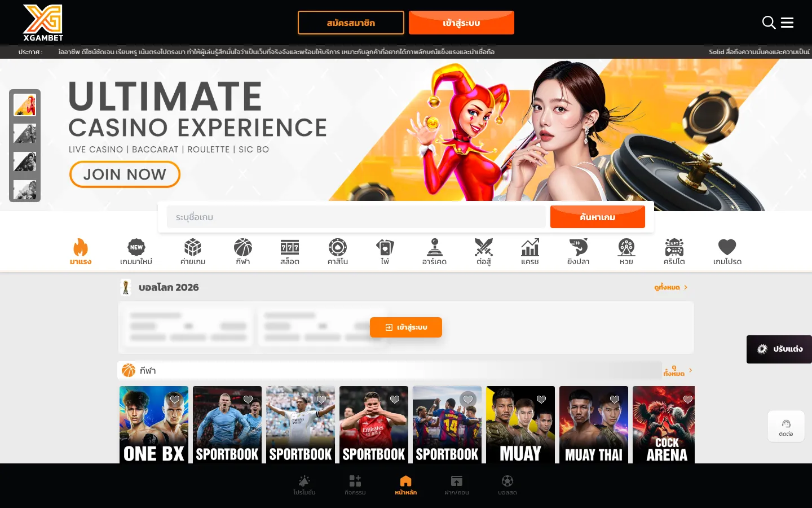812x508 pixels.
Task: Focus the ระบุชื่อเกม search field
Action: coord(356,217)
